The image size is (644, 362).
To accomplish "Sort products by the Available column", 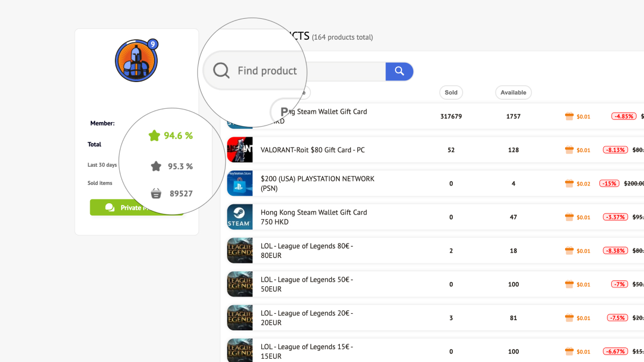I will pyautogui.click(x=514, y=93).
